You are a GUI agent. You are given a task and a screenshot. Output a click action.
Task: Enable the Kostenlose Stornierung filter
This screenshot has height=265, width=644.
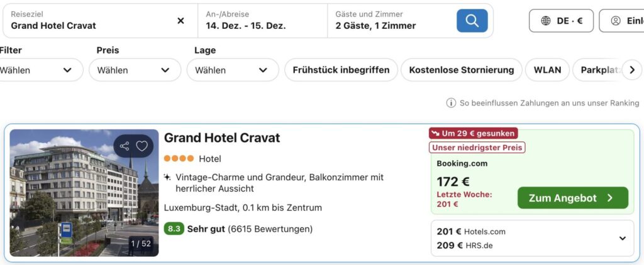tap(461, 70)
